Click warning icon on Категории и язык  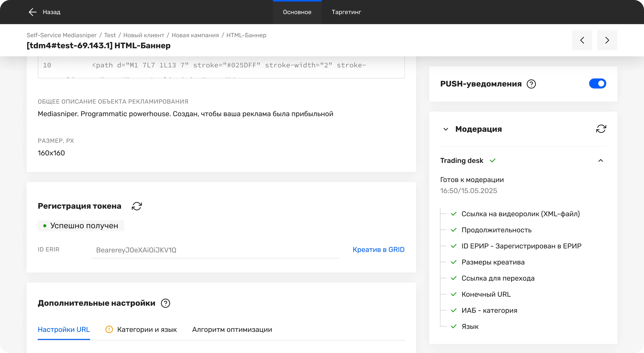(109, 329)
